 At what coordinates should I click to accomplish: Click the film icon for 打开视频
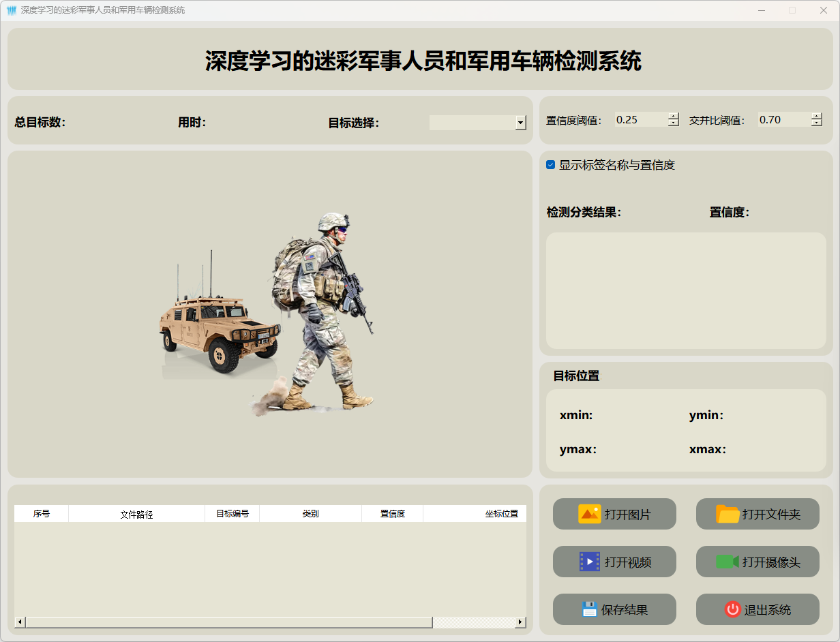click(589, 562)
